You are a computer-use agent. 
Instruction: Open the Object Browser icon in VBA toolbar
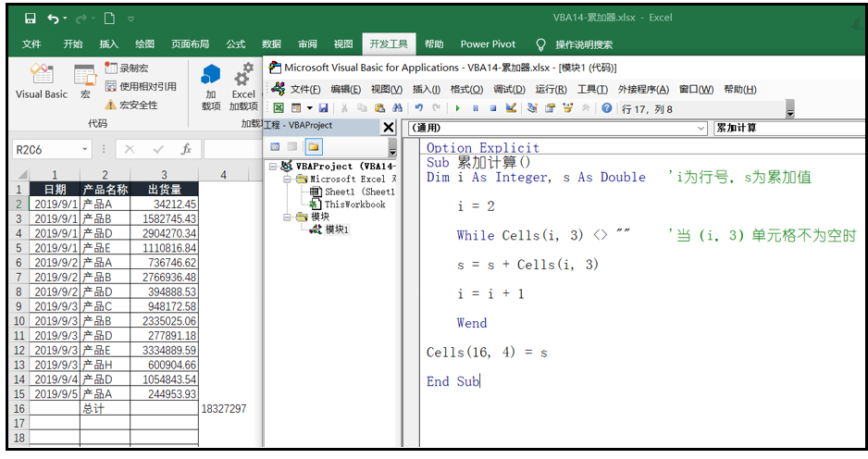click(568, 108)
